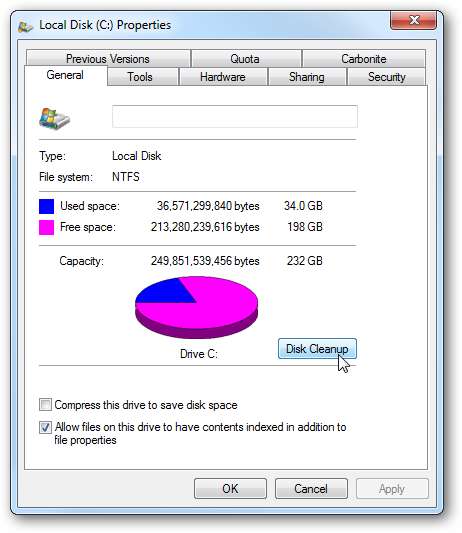Click the Windows drive icon beside the label field
This screenshot has height=533, width=462.
pos(54,118)
